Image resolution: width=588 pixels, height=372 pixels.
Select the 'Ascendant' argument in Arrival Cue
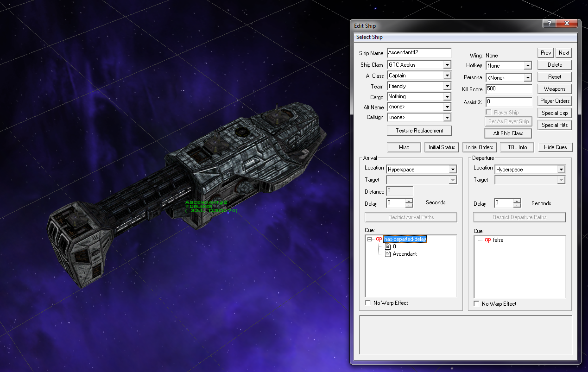[x=405, y=254]
